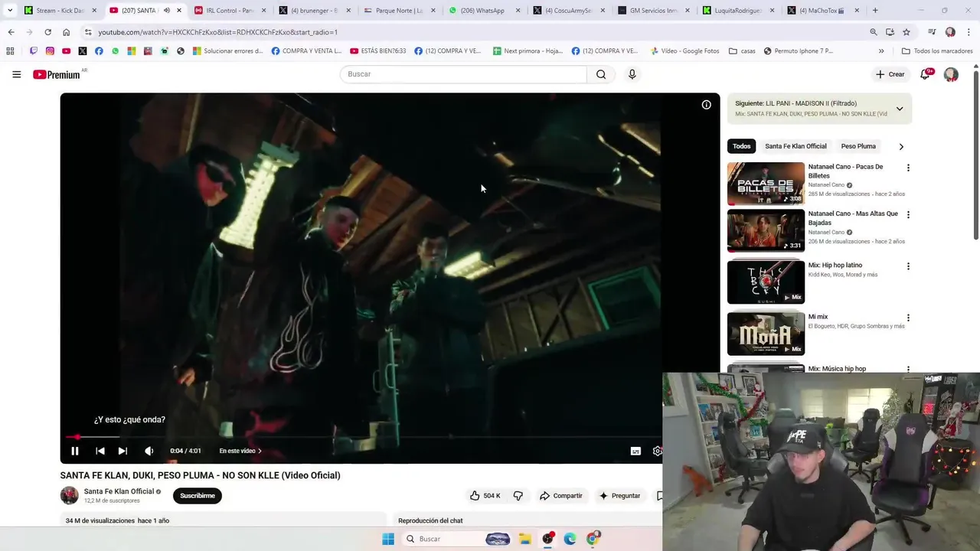Skip to the previous video
This screenshot has height=551, width=980.
(100, 451)
